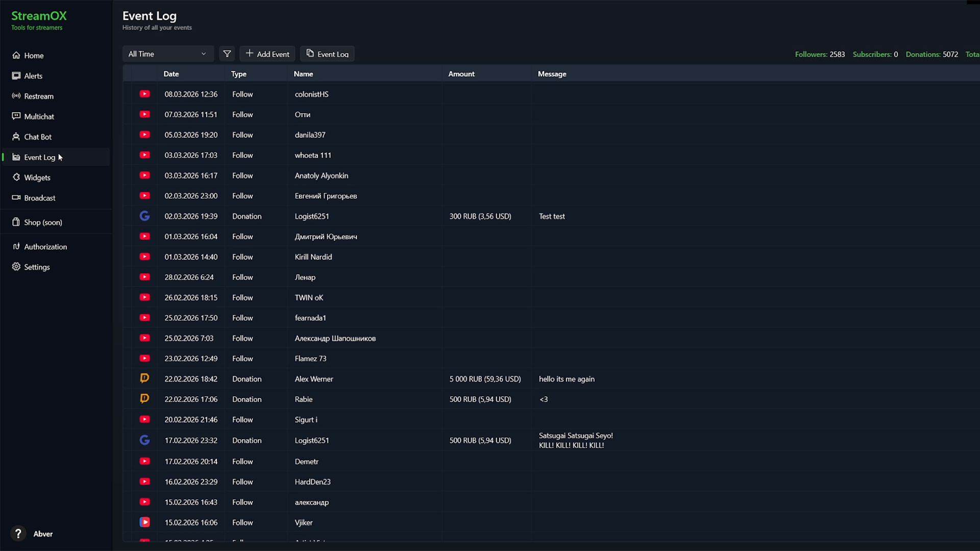Click the Abver account name
Image resolution: width=980 pixels, height=551 pixels.
click(x=43, y=534)
